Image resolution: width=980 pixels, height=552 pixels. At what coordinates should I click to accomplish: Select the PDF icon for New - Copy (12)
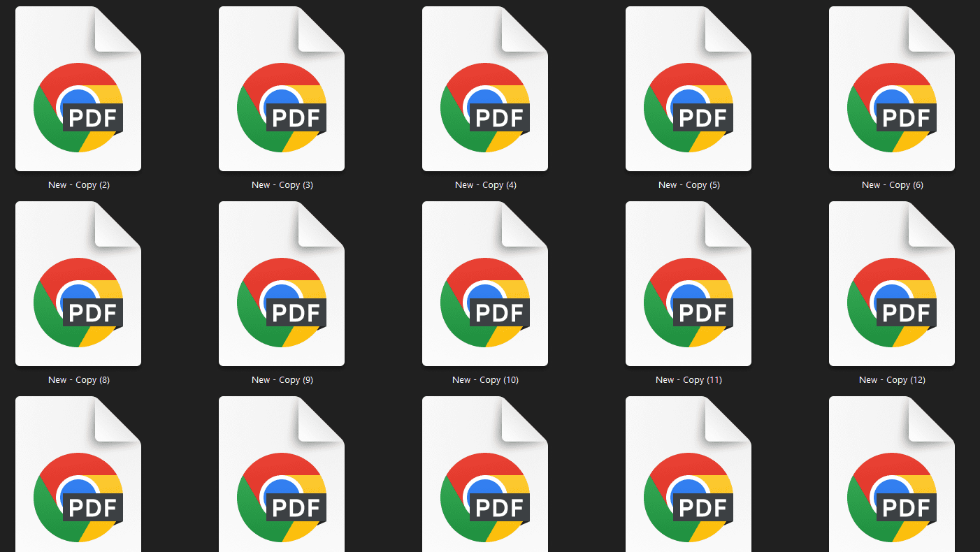point(892,284)
